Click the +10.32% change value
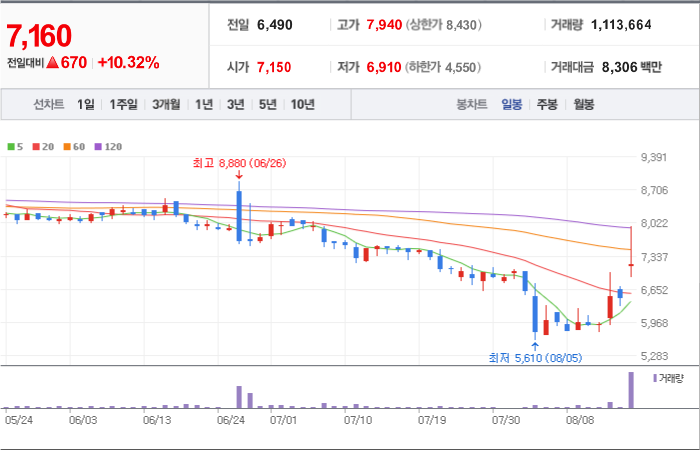The image size is (700, 450). (x=128, y=63)
